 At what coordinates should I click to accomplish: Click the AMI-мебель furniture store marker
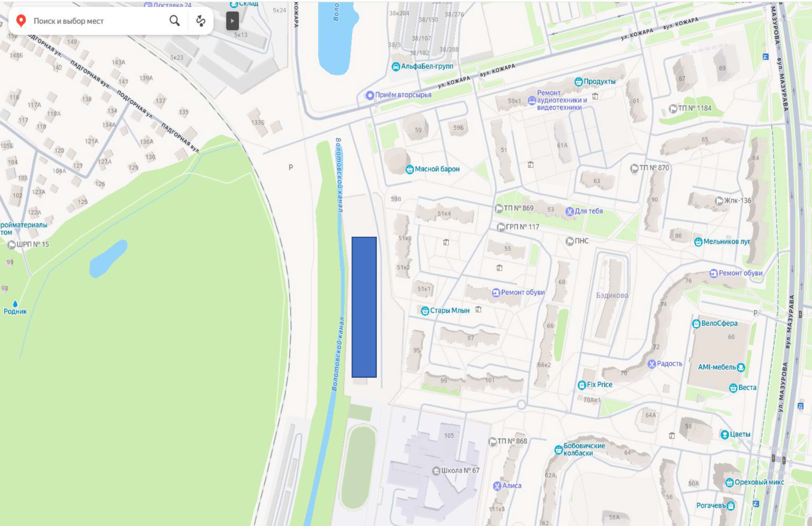[741, 367]
